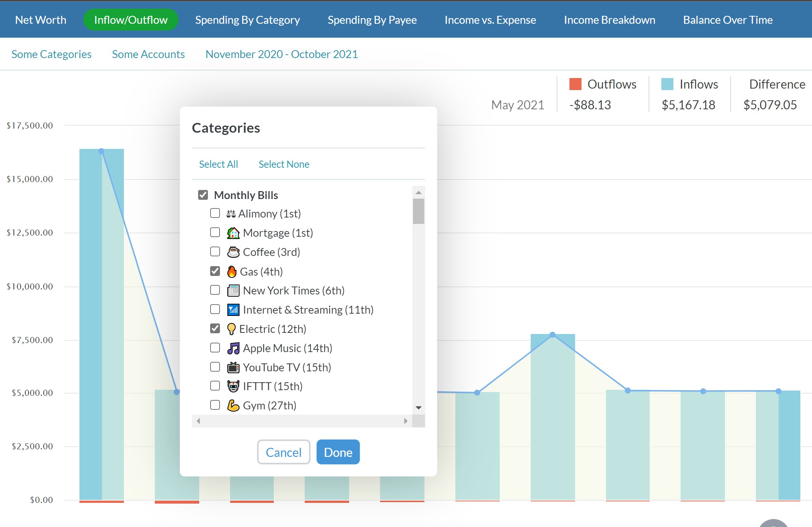Open the Spending By Payee tab
Screen dimensions: 812x527
372,20
